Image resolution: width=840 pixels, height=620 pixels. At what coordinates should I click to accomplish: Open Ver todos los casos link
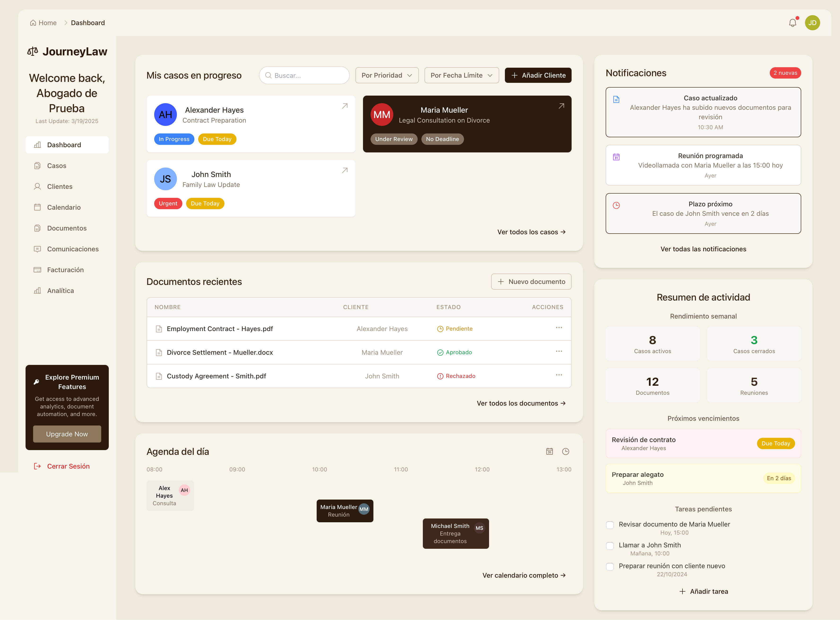(x=531, y=232)
